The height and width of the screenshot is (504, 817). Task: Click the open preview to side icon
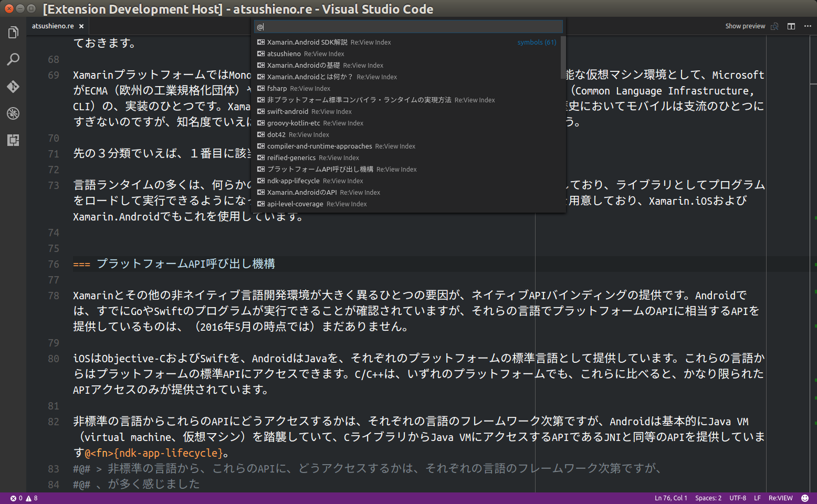[774, 26]
